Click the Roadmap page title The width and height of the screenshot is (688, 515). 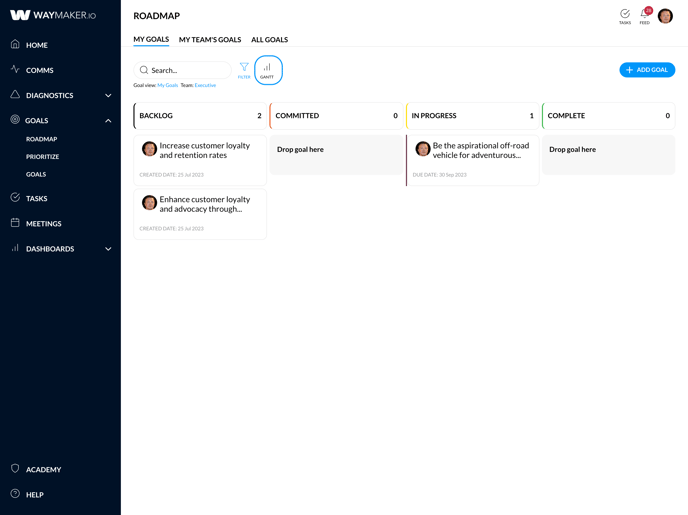point(157,16)
